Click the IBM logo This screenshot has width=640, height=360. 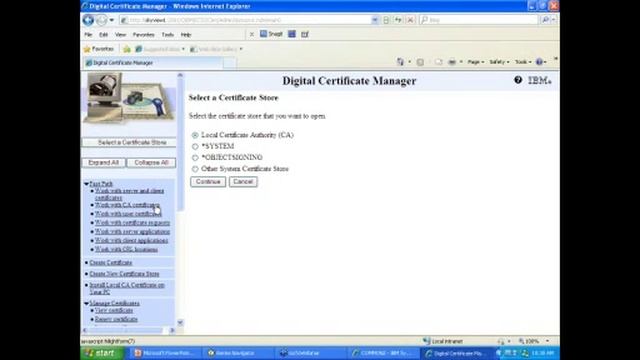(540, 80)
